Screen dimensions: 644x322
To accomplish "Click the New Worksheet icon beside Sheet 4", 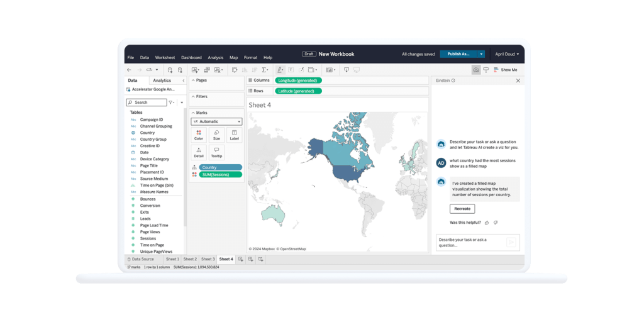I will click(241, 259).
